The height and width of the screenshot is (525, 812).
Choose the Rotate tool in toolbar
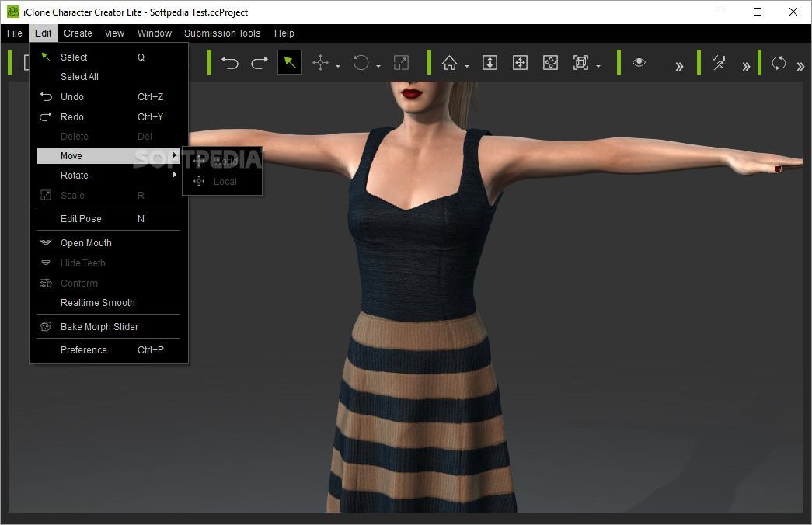pos(361,63)
